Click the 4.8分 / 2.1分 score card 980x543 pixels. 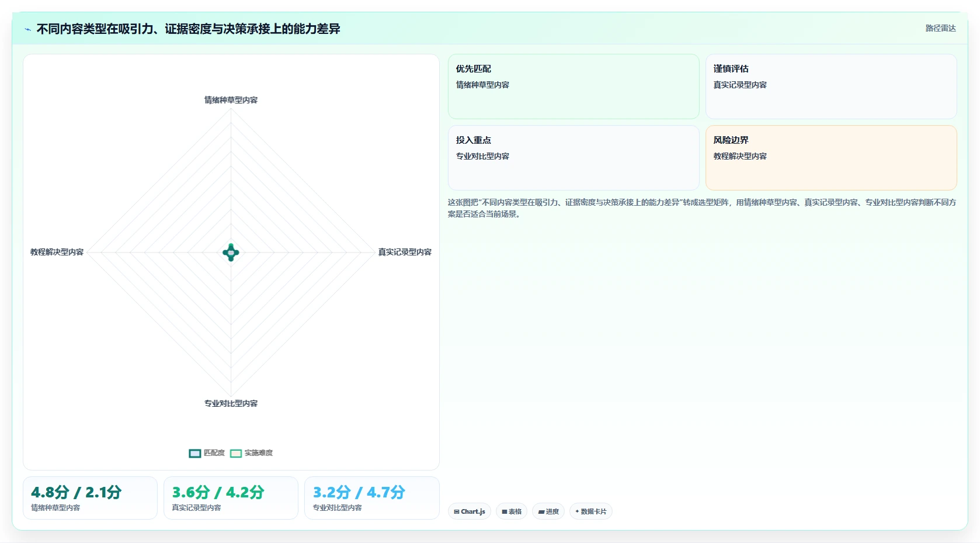point(90,498)
